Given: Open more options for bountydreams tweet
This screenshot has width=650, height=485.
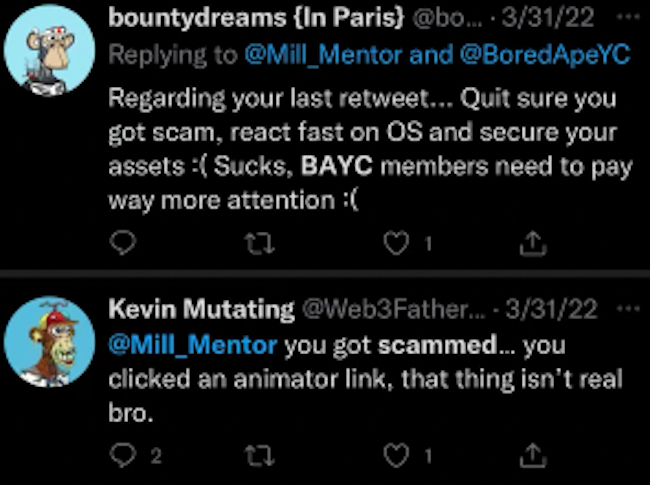Looking at the screenshot, I should [x=623, y=20].
